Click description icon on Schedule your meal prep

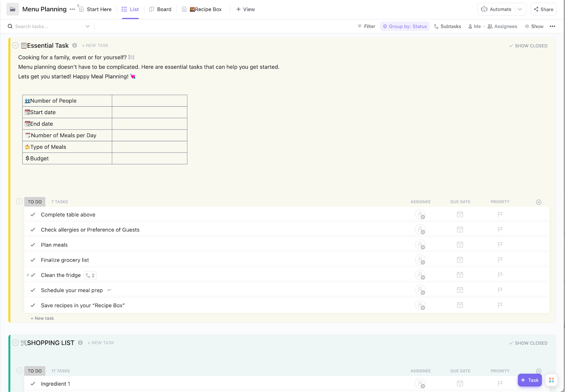click(109, 290)
